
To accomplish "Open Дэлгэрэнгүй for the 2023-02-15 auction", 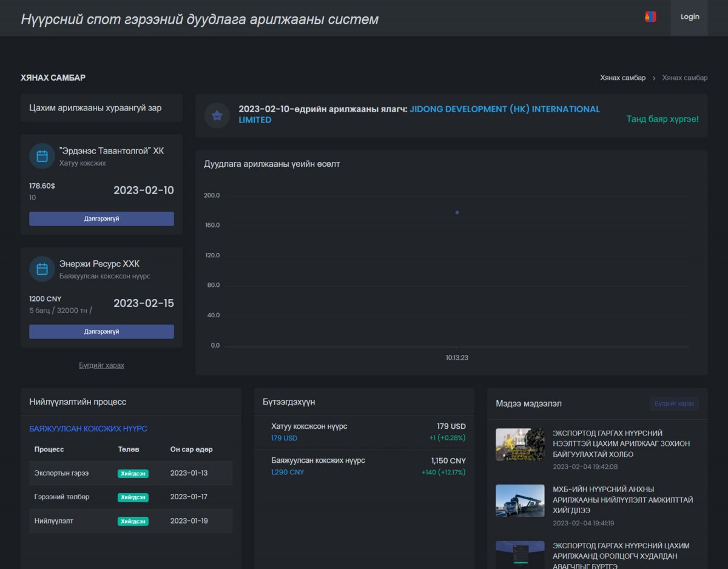I will coord(101,332).
